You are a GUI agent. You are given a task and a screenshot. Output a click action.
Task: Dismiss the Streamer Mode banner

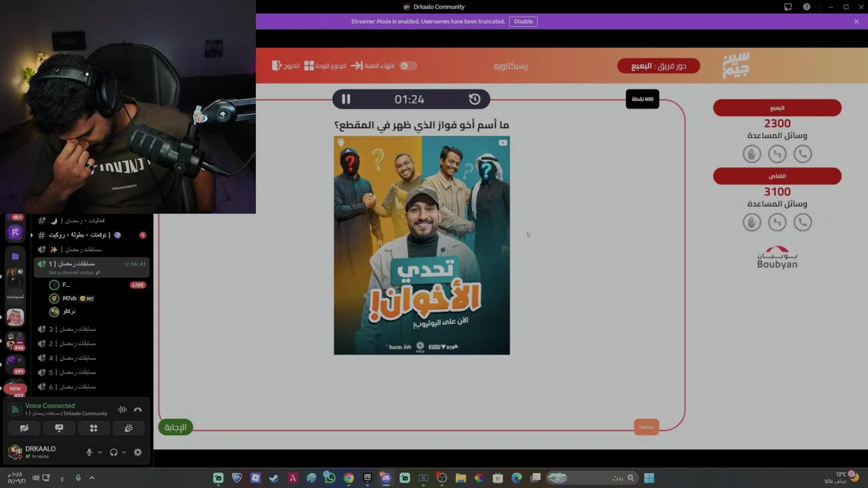(x=856, y=21)
